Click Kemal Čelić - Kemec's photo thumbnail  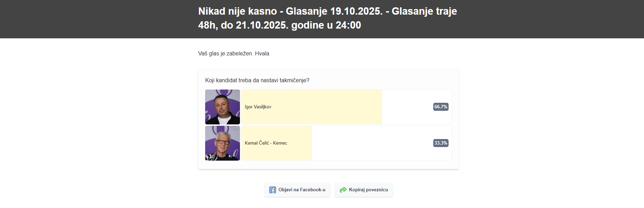tap(223, 143)
